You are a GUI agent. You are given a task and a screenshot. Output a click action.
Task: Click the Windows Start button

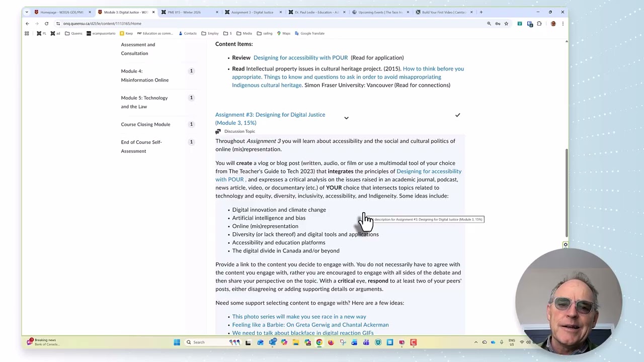pos(177,342)
